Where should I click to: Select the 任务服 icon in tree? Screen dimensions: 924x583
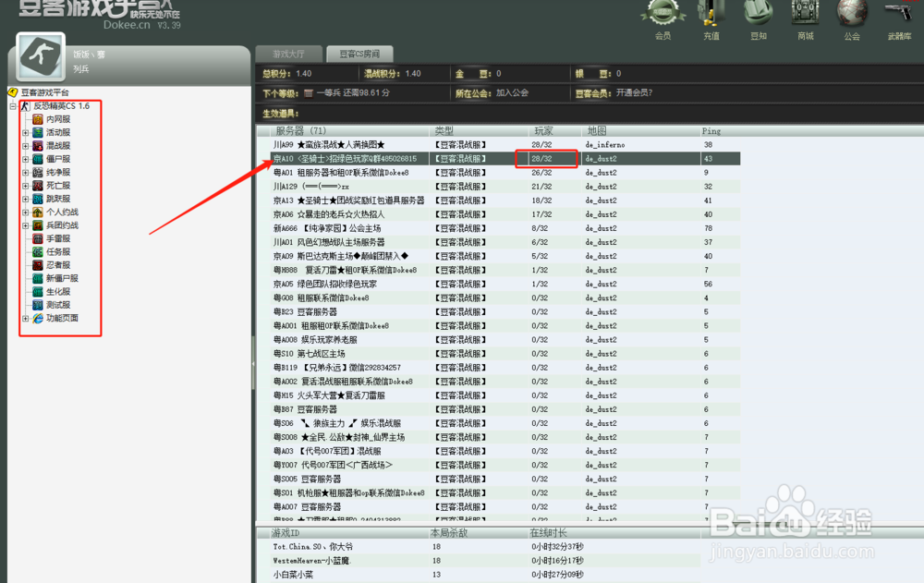click(38, 251)
